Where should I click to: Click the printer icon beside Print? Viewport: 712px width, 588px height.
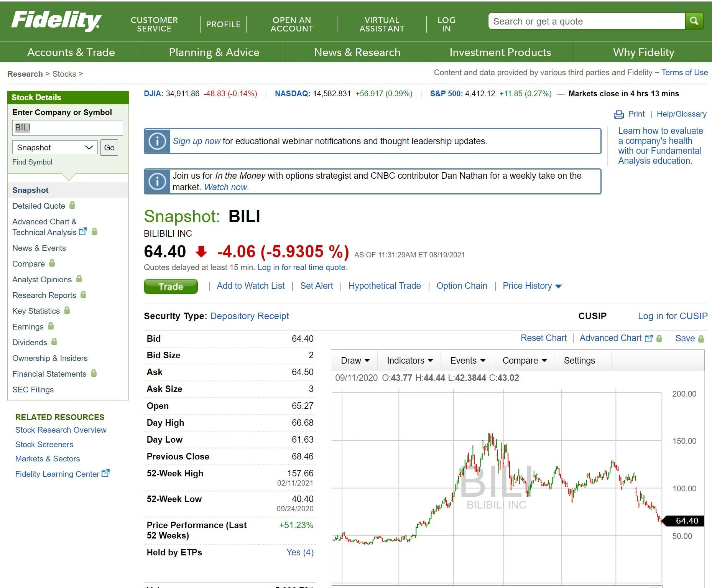click(618, 114)
